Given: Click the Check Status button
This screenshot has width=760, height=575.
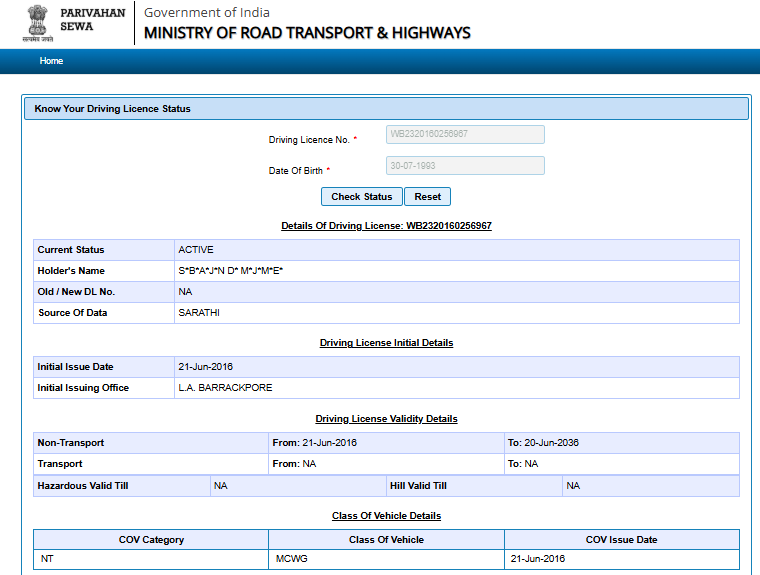Looking at the screenshot, I should point(362,197).
